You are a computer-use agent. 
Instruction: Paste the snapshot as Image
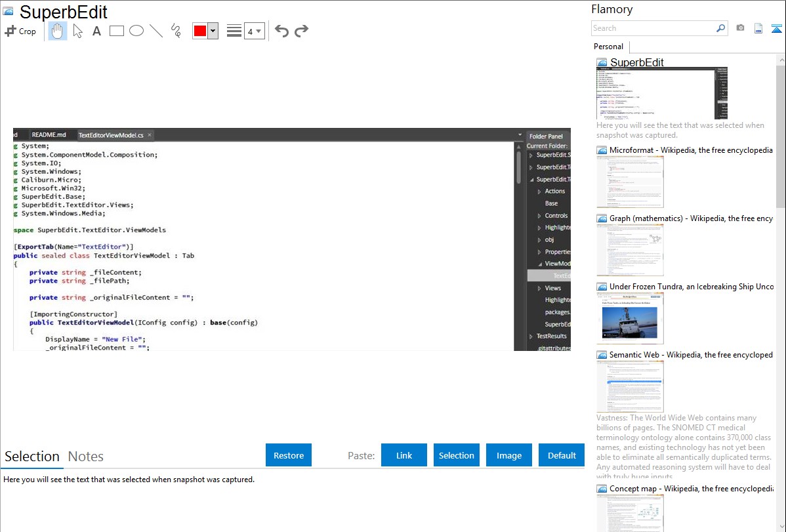coord(508,455)
